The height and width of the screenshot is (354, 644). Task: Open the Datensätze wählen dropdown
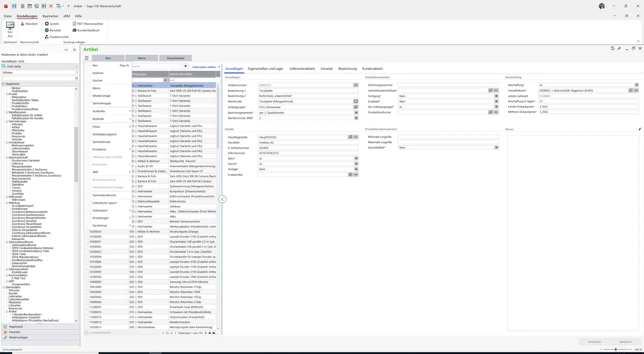(x=206, y=67)
